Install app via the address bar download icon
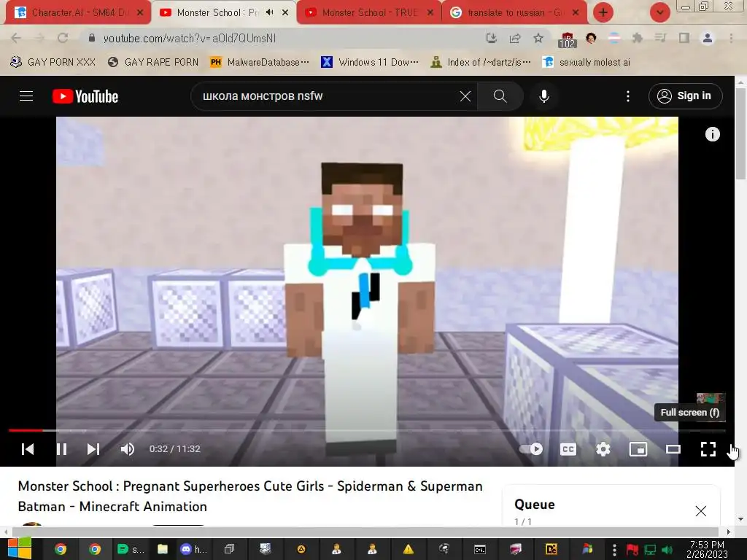747x560 pixels. coord(492,38)
